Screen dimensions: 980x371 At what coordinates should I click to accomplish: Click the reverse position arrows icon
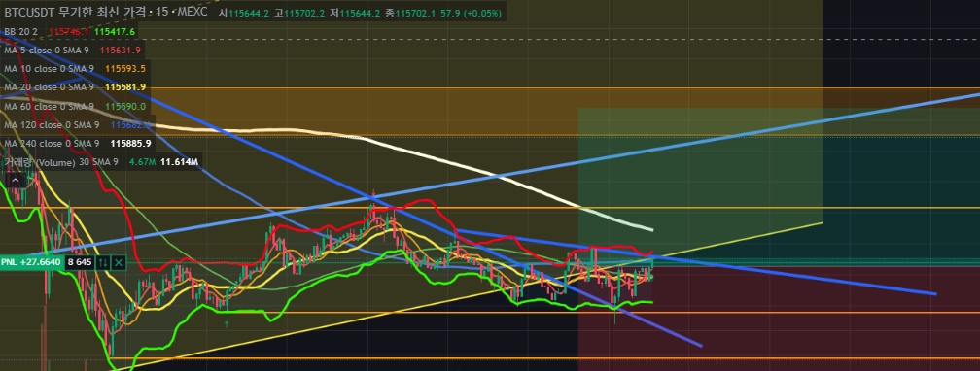pos(103,262)
